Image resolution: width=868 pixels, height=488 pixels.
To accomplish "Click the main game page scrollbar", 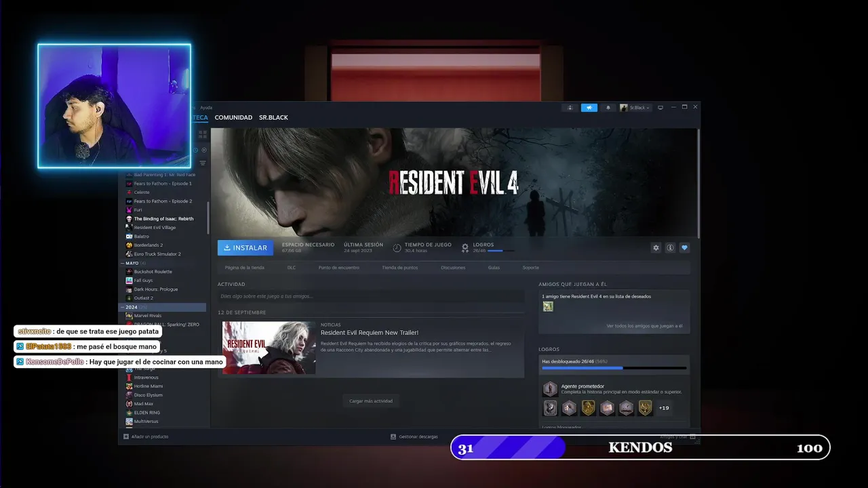I will [698, 183].
